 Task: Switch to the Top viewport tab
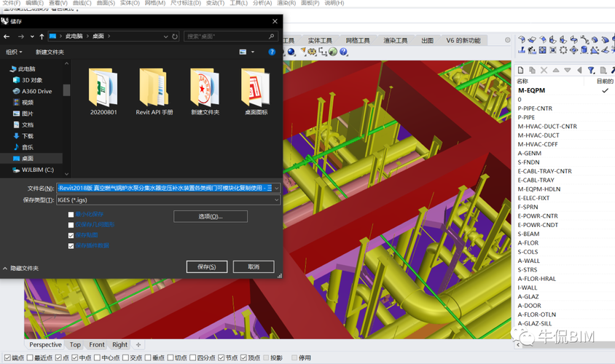(x=75, y=345)
